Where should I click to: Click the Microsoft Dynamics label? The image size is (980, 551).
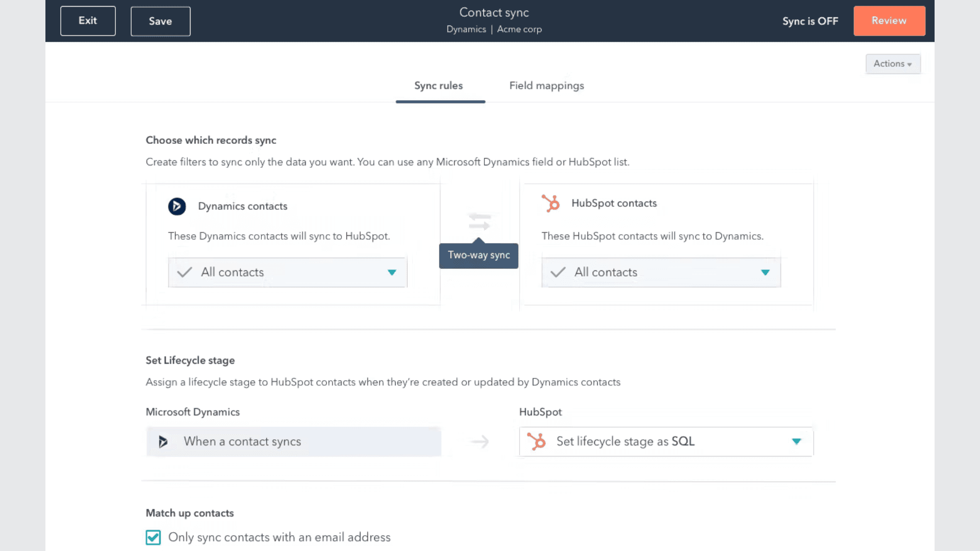[x=192, y=412]
